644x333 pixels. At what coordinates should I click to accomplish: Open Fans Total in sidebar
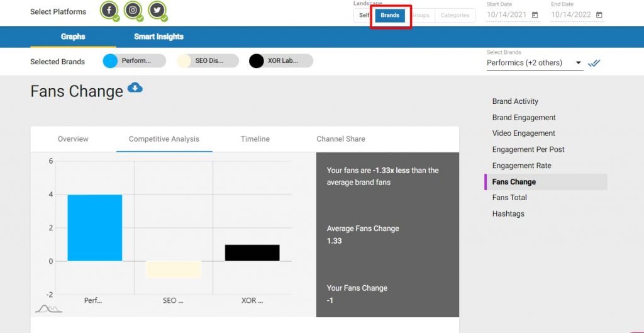tap(509, 198)
